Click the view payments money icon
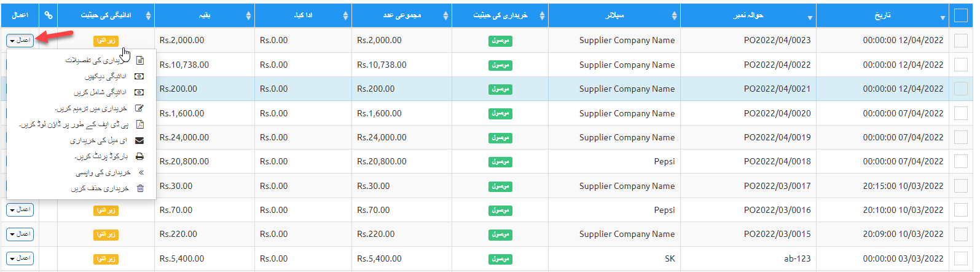Image resolution: width=980 pixels, height=272 pixels. pyautogui.click(x=139, y=76)
